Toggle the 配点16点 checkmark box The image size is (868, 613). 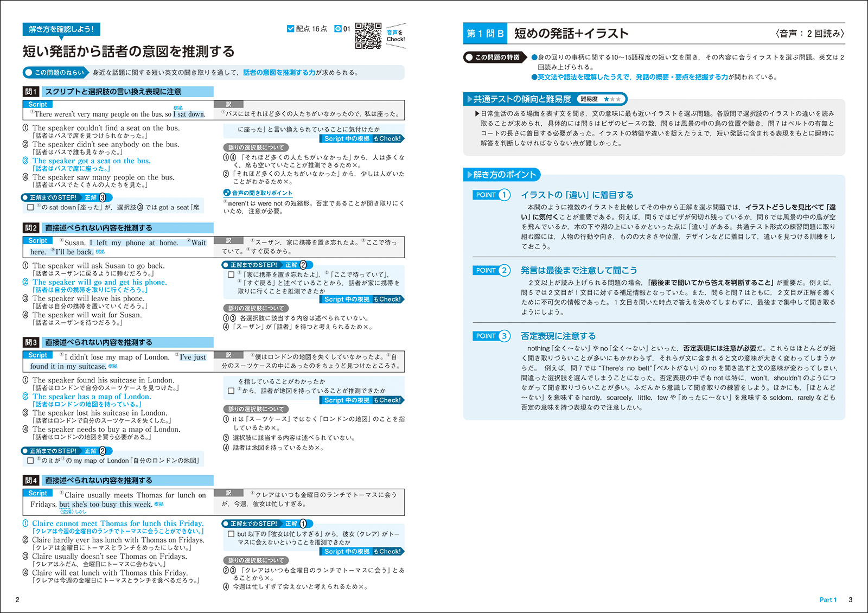pyautogui.click(x=290, y=29)
